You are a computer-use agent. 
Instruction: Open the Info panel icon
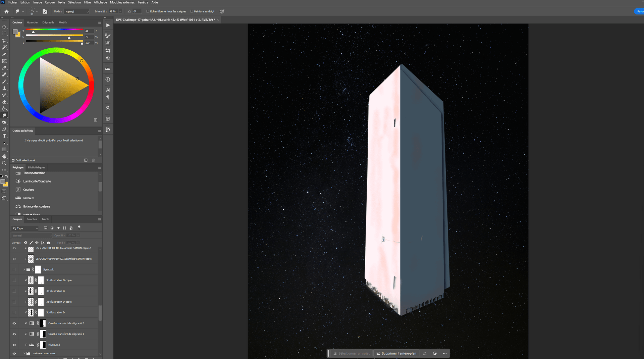coord(108,80)
